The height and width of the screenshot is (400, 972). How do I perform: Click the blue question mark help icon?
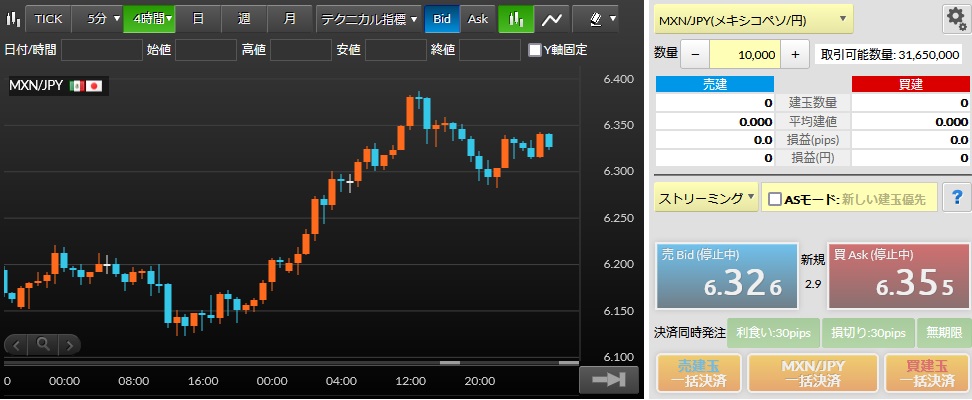point(957,198)
